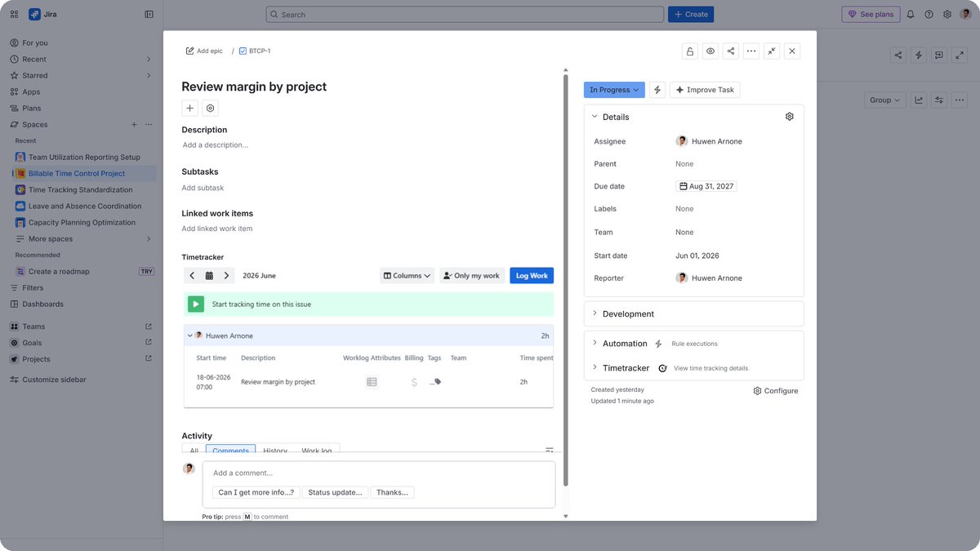This screenshot has height=551, width=980.
Task: Toggle Only my work filter
Action: click(x=472, y=276)
